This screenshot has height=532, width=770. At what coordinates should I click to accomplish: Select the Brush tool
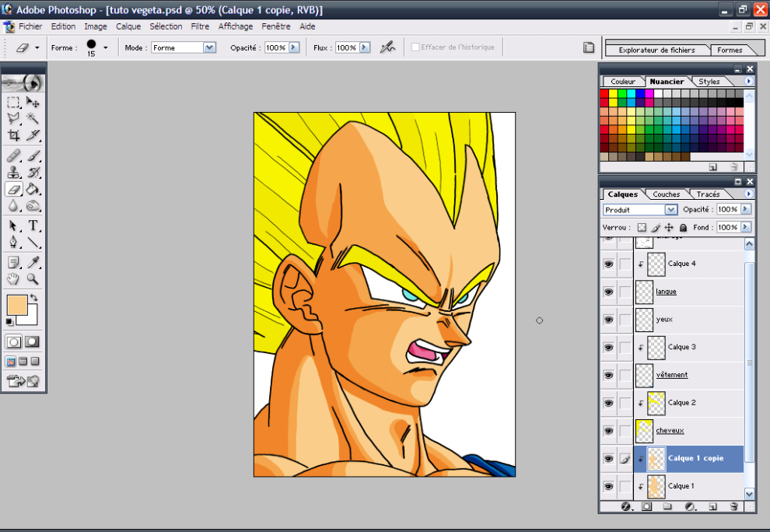tap(33, 156)
